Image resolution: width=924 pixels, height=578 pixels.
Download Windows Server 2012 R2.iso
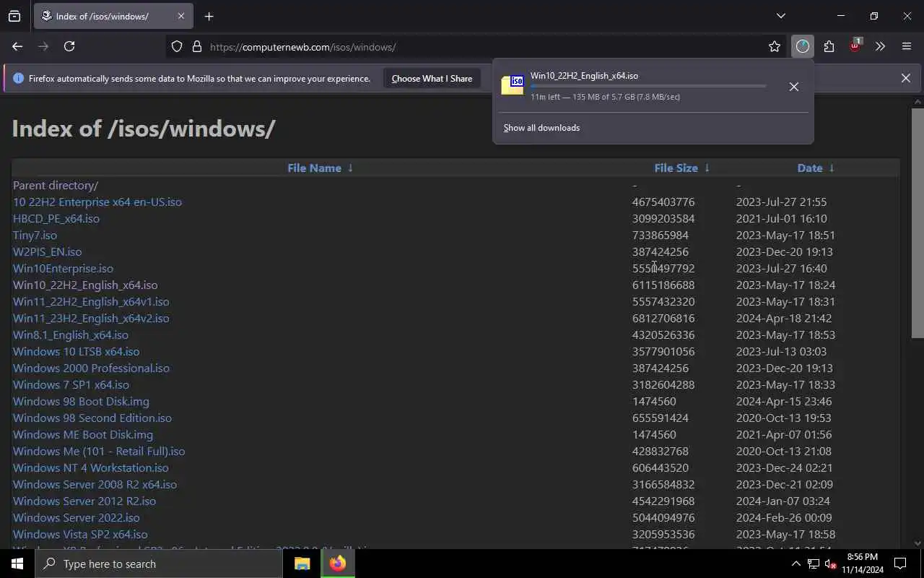[x=84, y=501]
